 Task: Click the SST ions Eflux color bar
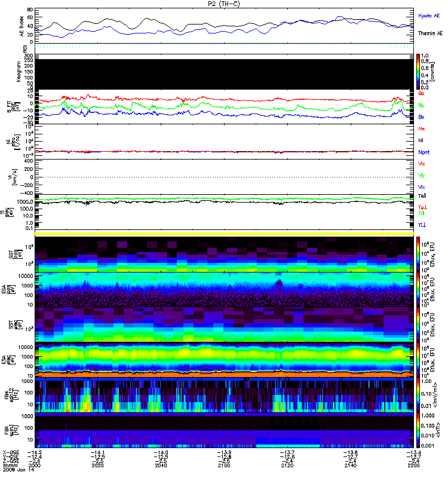(418, 254)
